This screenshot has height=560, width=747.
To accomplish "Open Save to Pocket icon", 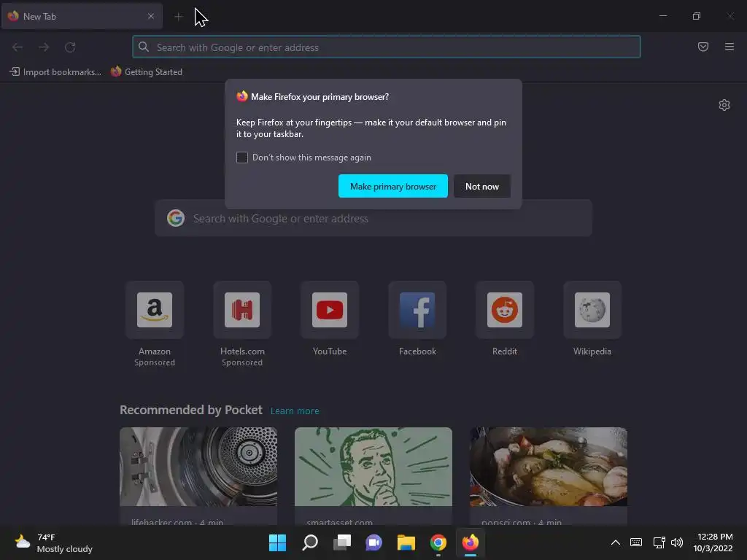I will point(703,47).
